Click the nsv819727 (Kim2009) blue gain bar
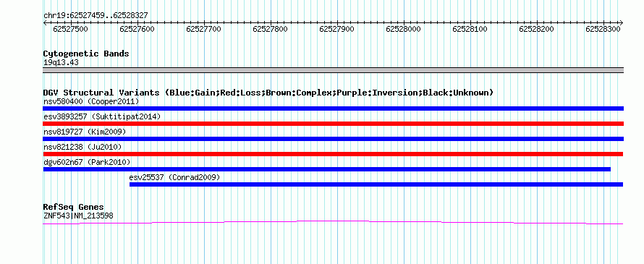This screenshot has height=264, width=644. point(333,139)
